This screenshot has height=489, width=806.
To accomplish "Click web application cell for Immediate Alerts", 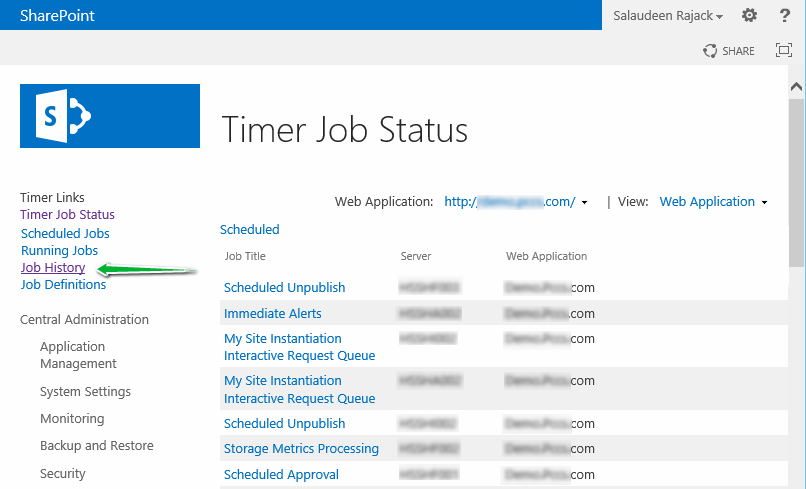I will [549, 314].
